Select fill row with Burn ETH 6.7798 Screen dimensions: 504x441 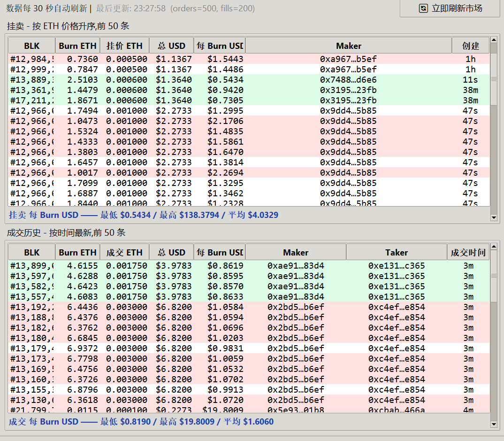click(x=249, y=359)
